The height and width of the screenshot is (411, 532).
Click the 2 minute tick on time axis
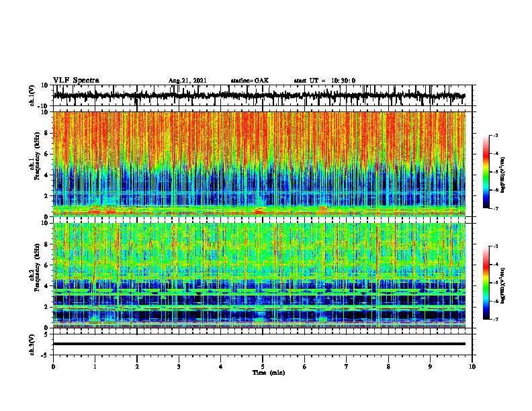pos(137,367)
